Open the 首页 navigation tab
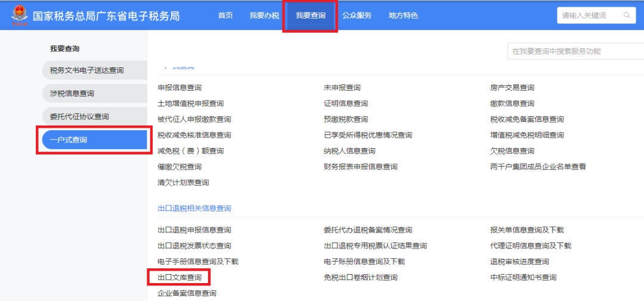 225,16
